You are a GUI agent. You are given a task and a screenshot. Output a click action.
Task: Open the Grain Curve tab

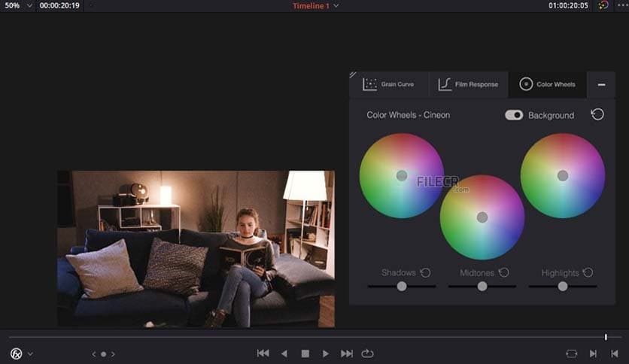point(388,84)
